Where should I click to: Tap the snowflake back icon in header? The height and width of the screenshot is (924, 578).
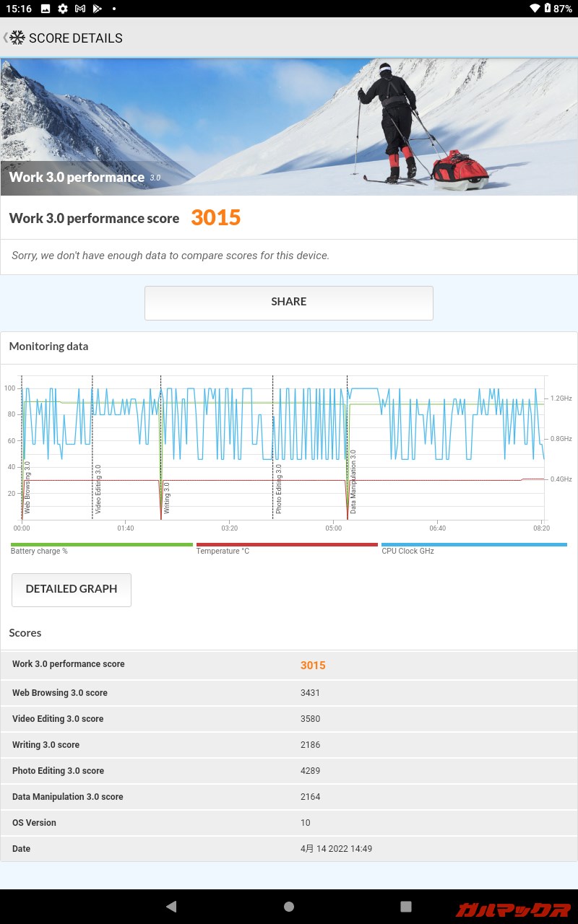(16, 38)
